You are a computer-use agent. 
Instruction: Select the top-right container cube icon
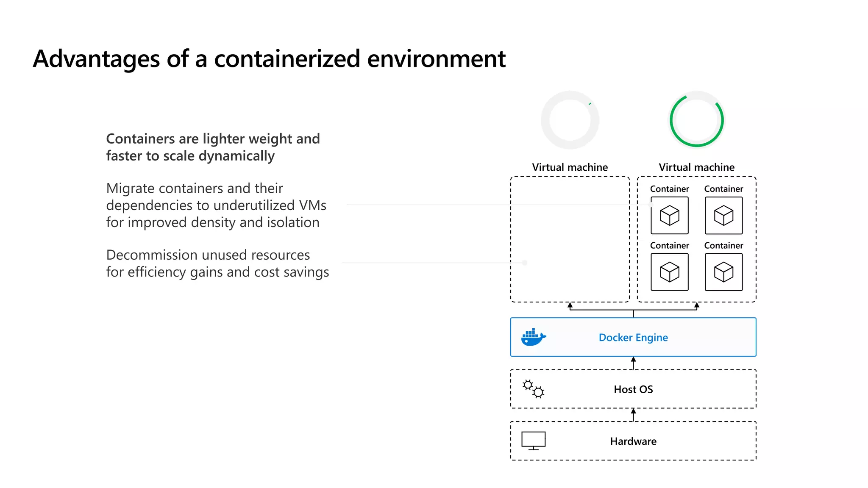[723, 216]
